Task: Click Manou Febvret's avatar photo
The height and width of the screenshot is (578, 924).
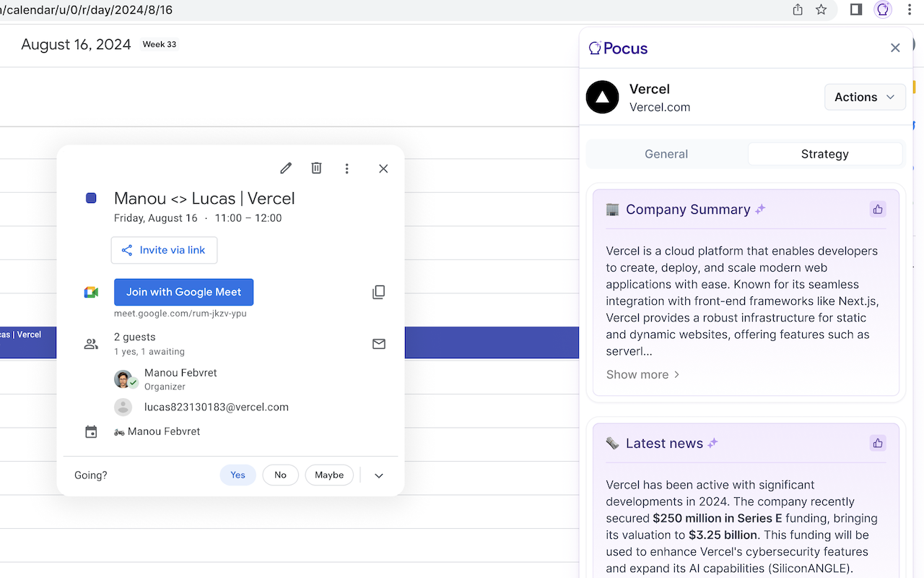Action: pos(123,379)
